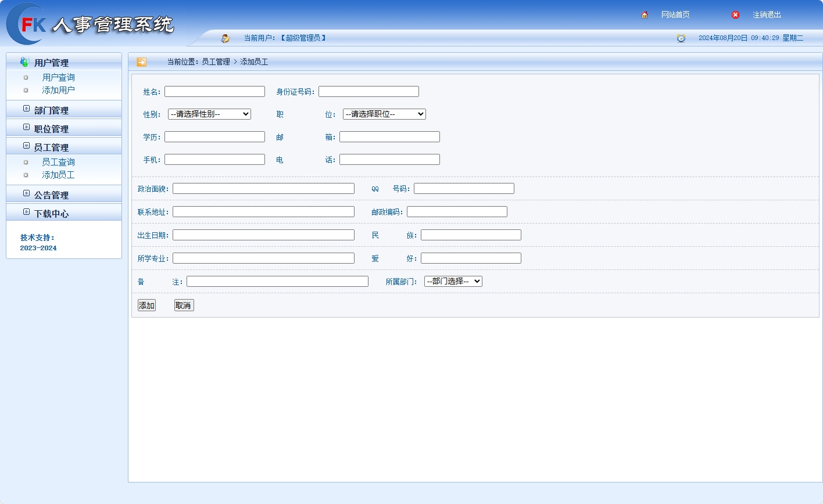Collapse the 员工管理 section arrow
The height and width of the screenshot is (504, 823).
26,146
